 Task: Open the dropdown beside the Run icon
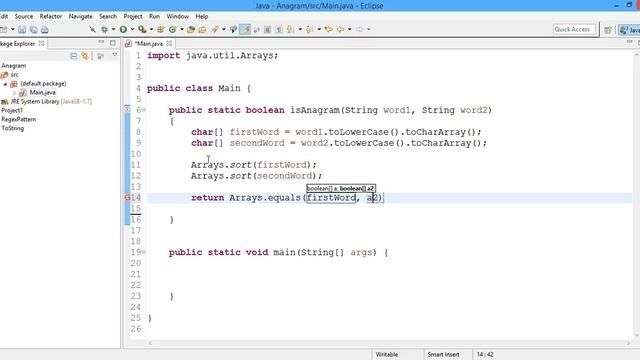132,29
